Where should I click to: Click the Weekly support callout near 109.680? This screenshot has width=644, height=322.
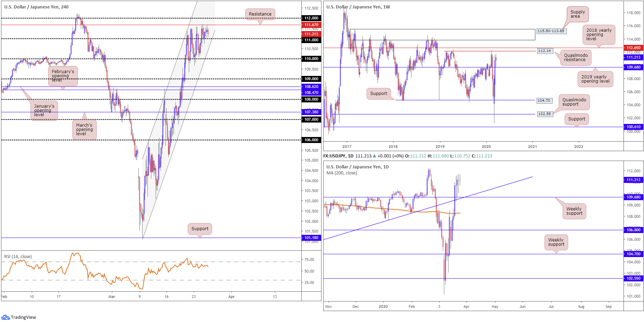click(x=574, y=211)
